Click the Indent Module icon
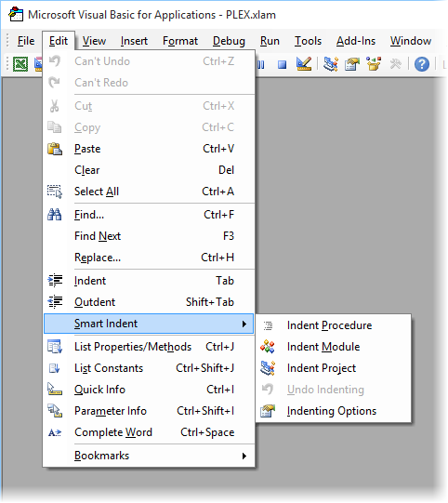The width and height of the screenshot is (448, 503). [x=268, y=347]
